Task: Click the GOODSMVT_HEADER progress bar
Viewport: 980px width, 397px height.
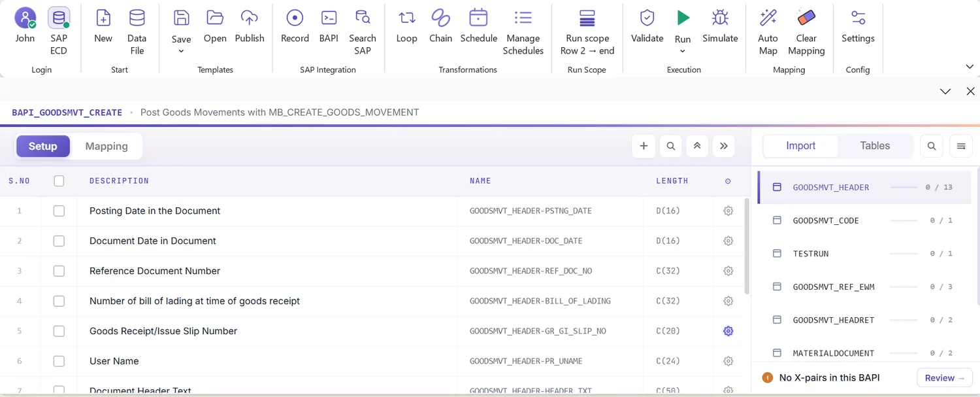Action: [x=904, y=188]
